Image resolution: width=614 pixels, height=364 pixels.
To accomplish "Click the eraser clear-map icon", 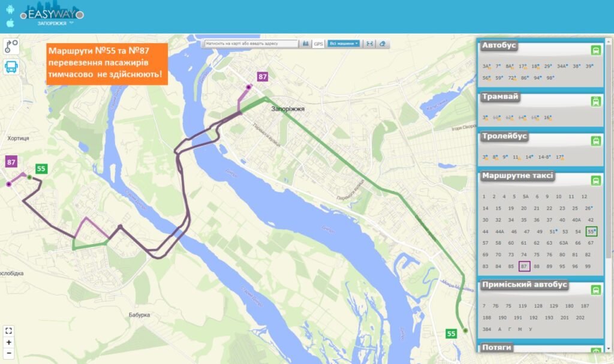I will [x=383, y=44].
